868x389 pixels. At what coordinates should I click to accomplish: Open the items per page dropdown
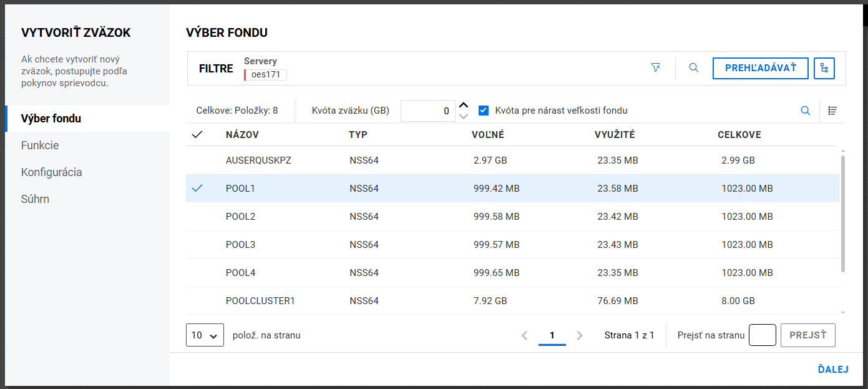click(x=205, y=335)
